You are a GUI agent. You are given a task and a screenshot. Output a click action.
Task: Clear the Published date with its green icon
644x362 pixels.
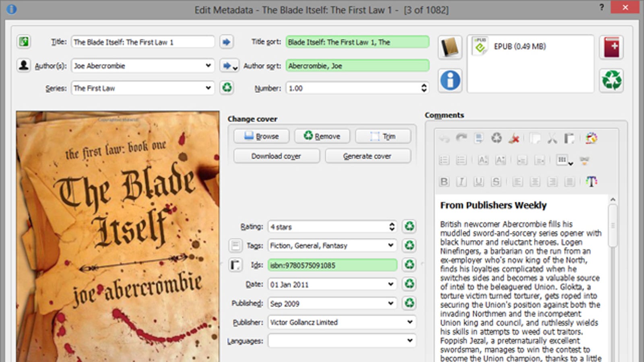coord(409,303)
